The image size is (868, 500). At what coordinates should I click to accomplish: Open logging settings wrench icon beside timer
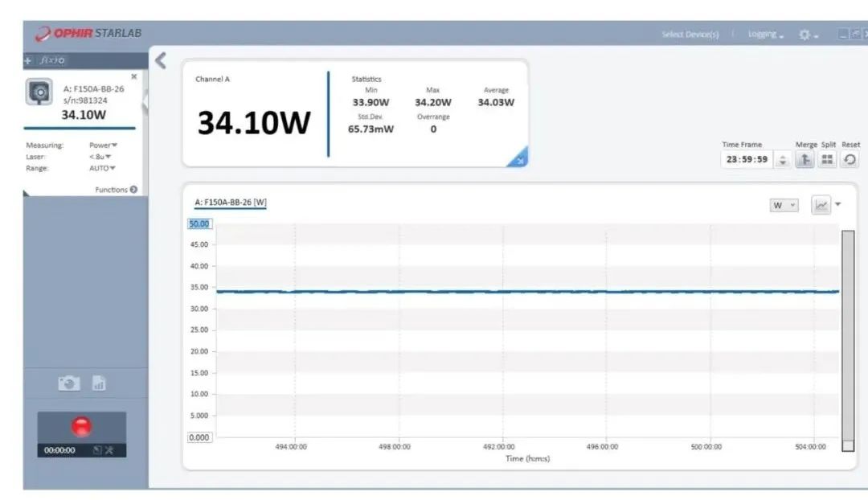point(108,450)
